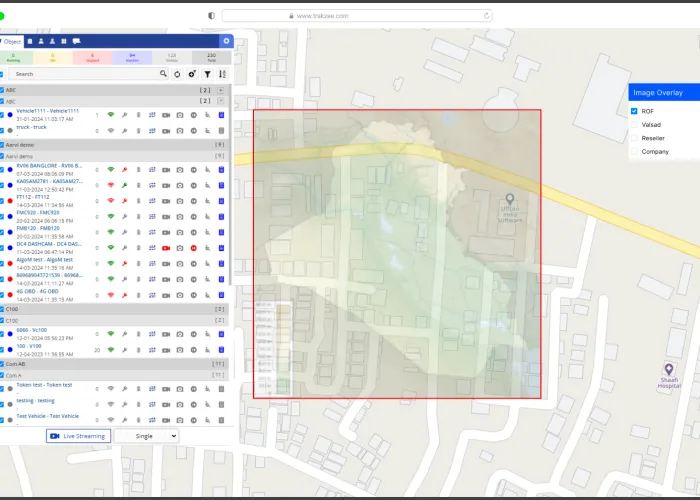
Task: Open the filter funnel icon in object toolbar
Action: pos(207,74)
